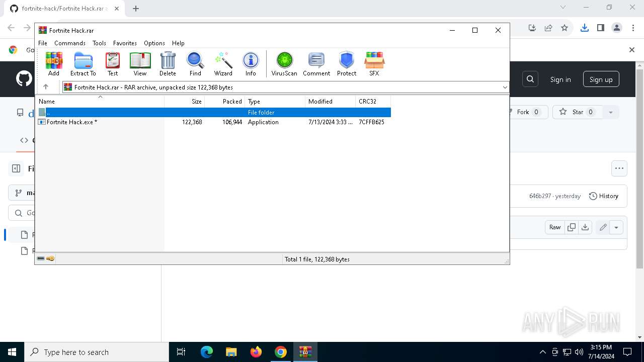Sort by Modified column header
Viewport: 644px width, 362px height.
tap(331, 101)
